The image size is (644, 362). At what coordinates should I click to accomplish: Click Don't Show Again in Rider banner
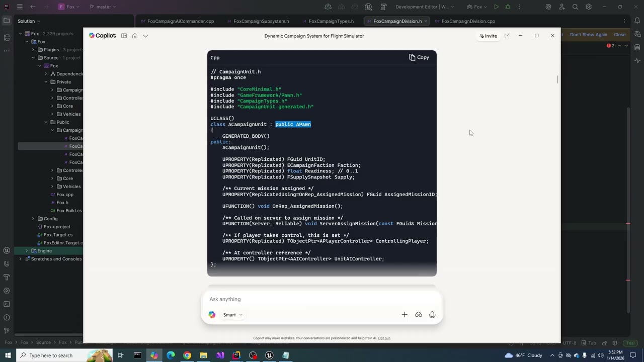[x=588, y=35]
